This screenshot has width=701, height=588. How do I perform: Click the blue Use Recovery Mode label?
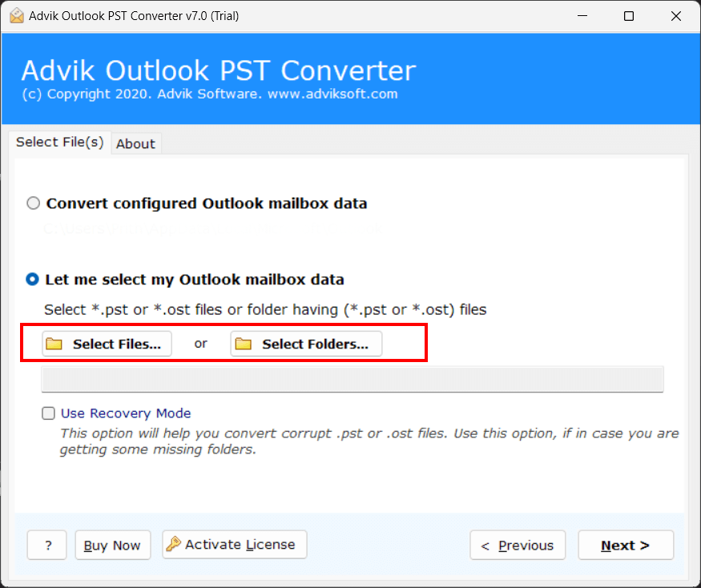pyautogui.click(x=126, y=413)
